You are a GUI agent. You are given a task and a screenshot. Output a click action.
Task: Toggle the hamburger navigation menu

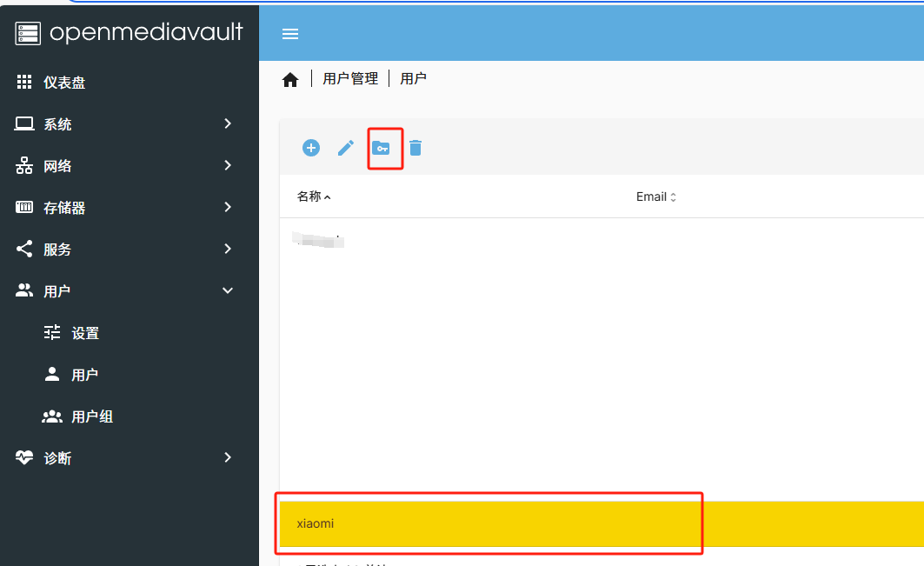[290, 34]
